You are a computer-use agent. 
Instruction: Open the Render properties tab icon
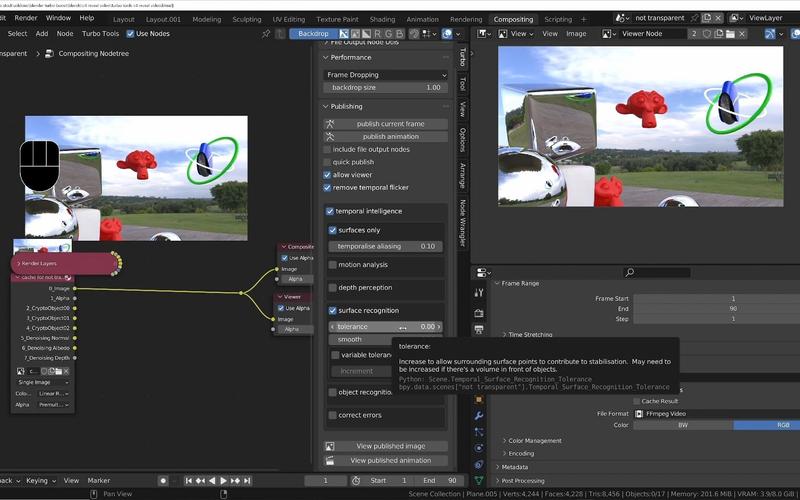pyautogui.click(x=479, y=313)
